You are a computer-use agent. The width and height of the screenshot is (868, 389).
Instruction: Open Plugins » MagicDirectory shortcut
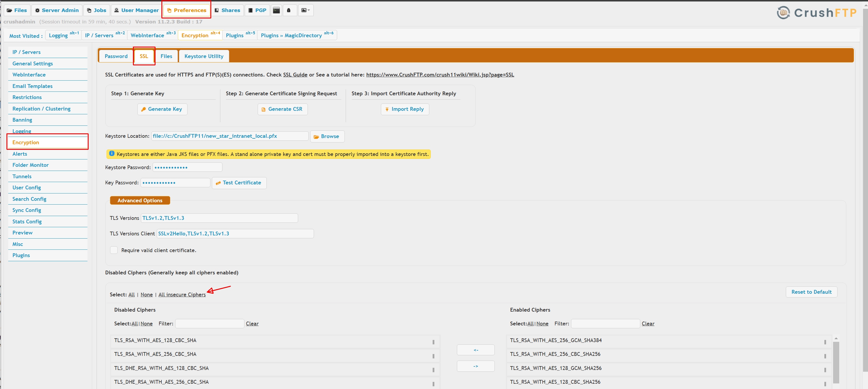(x=297, y=35)
